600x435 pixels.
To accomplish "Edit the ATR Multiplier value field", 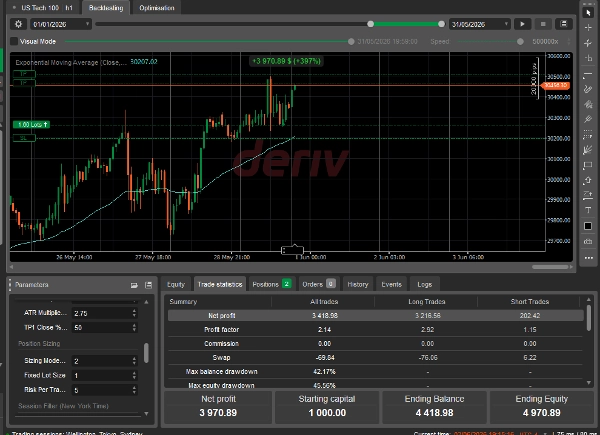I will pyautogui.click(x=102, y=313).
